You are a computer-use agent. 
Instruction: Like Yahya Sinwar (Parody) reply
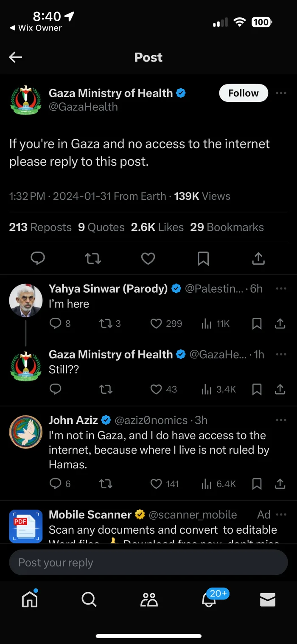point(157,324)
